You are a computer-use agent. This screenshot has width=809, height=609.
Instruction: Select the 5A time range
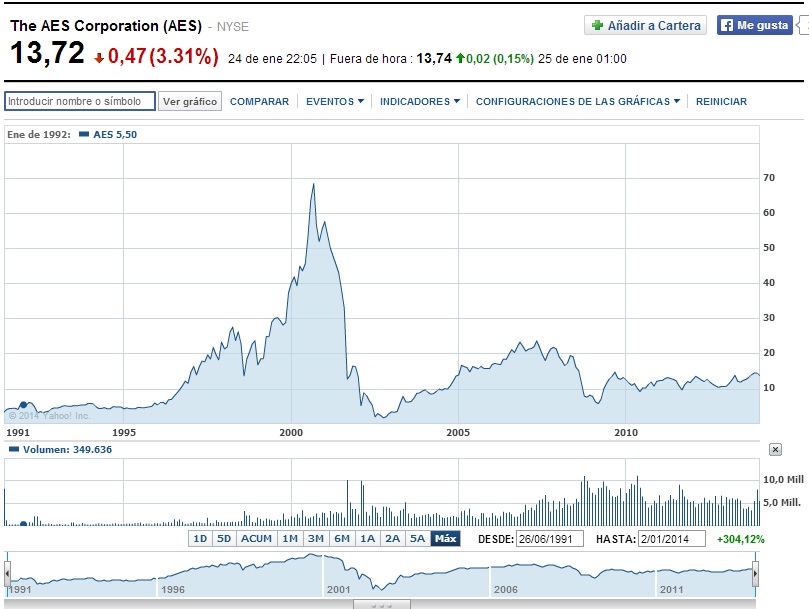[x=417, y=539]
